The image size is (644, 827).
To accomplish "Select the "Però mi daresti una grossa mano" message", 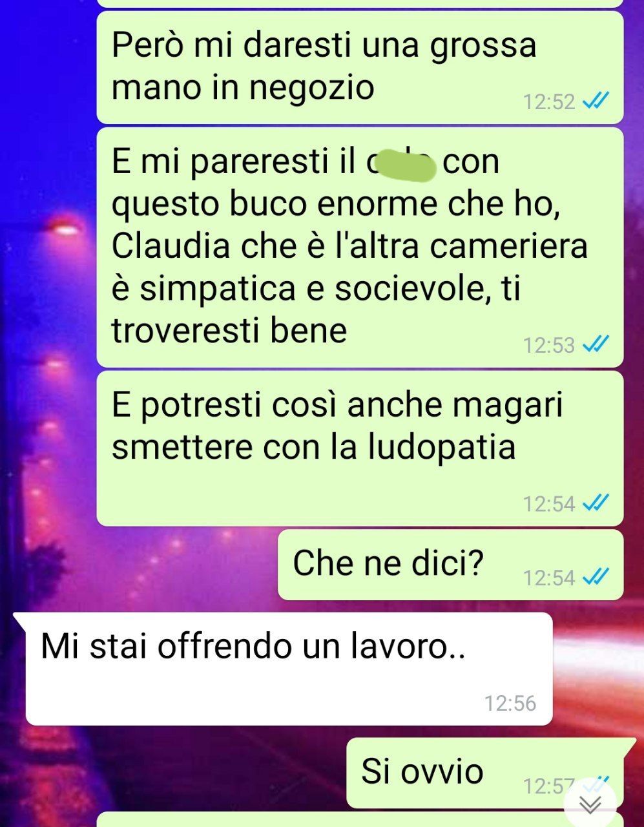I will (360, 66).
